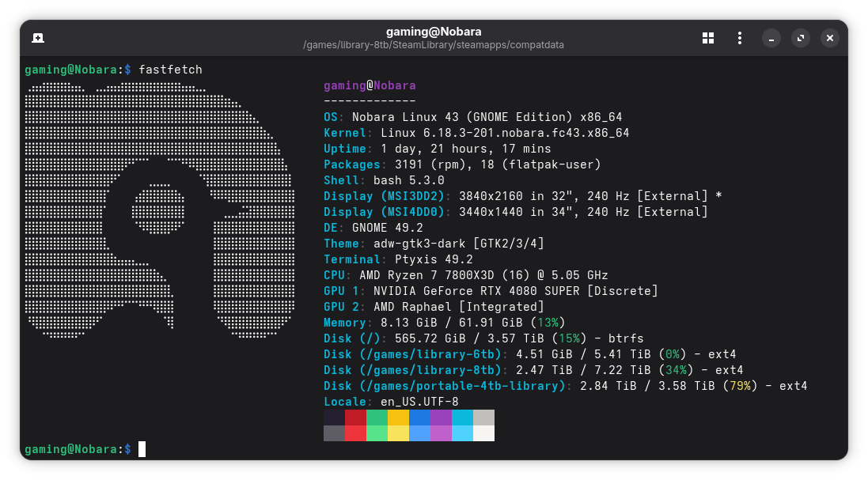Click the Theme adw-gtk3-dark line
Viewport: 868px width, 480px height.
click(434, 244)
